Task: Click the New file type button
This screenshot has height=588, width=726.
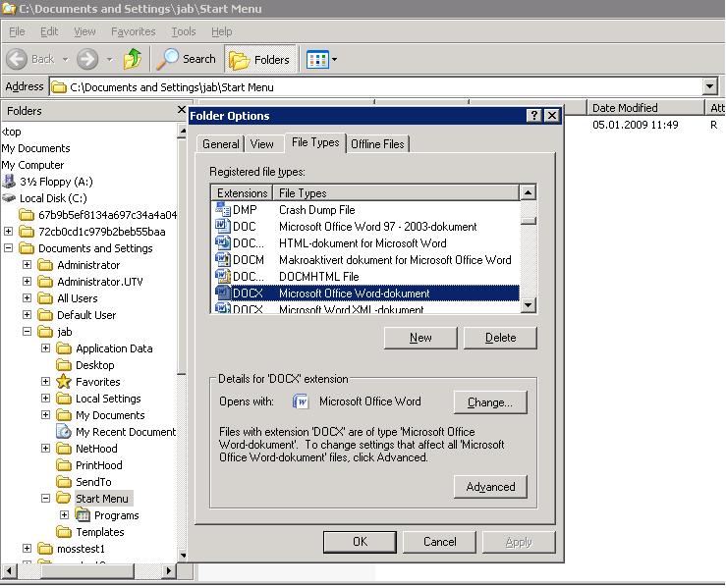Action: [420, 338]
